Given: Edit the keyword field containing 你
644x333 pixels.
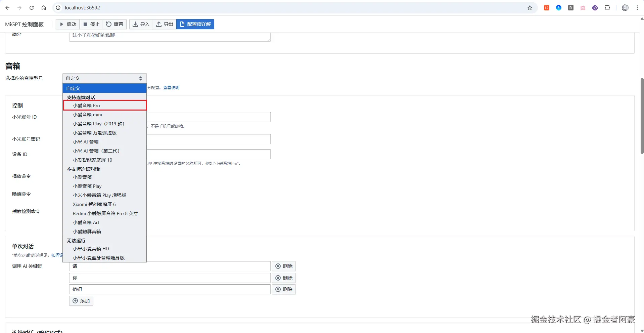Looking at the screenshot, I should coord(170,278).
